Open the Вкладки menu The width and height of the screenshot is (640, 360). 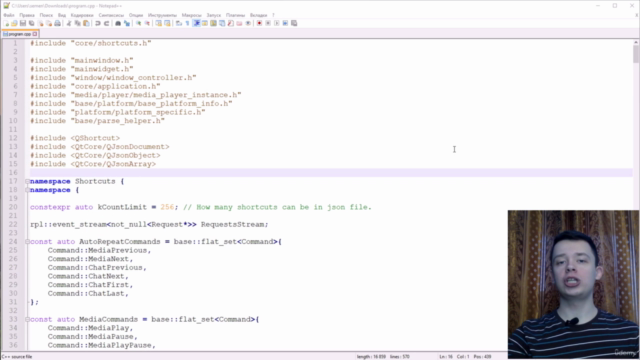258,15
